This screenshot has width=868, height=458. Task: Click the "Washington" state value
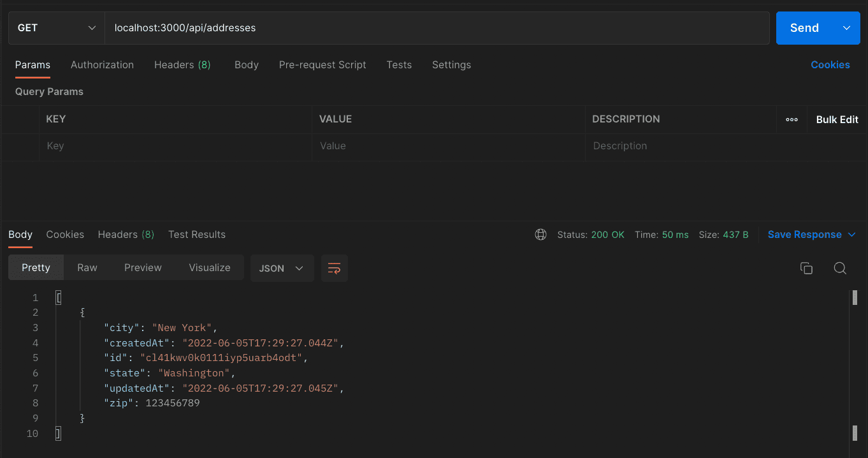pyautogui.click(x=194, y=373)
